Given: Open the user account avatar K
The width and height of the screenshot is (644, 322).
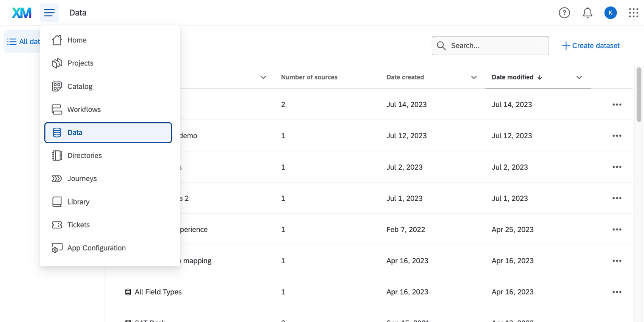Looking at the screenshot, I should (610, 13).
